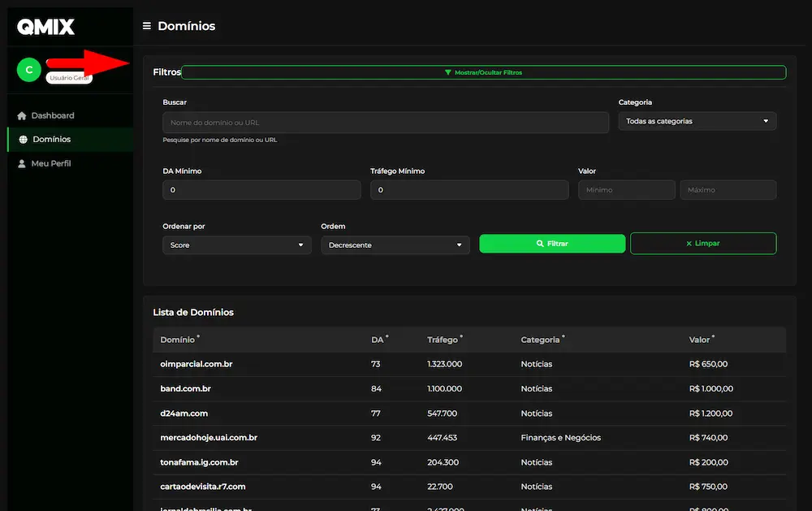Open the Todas as categorias dropdown
Image resolution: width=812 pixels, height=511 pixels.
pyautogui.click(x=697, y=120)
